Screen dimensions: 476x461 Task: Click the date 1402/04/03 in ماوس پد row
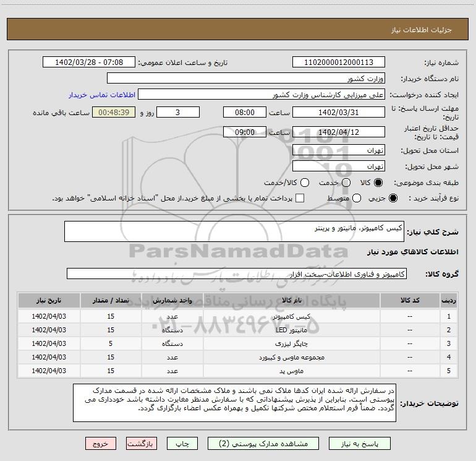[49, 371]
